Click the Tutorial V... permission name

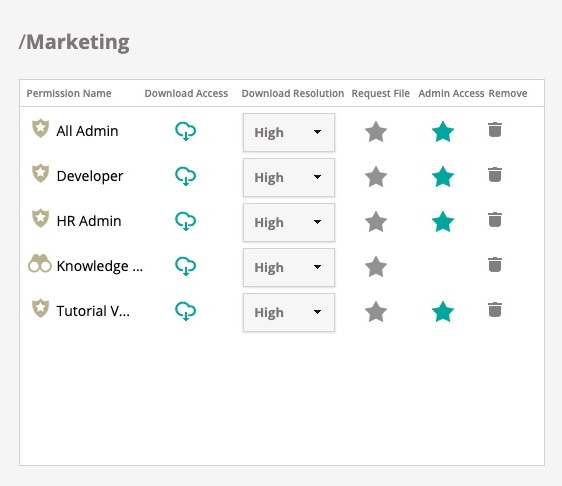(x=93, y=311)
